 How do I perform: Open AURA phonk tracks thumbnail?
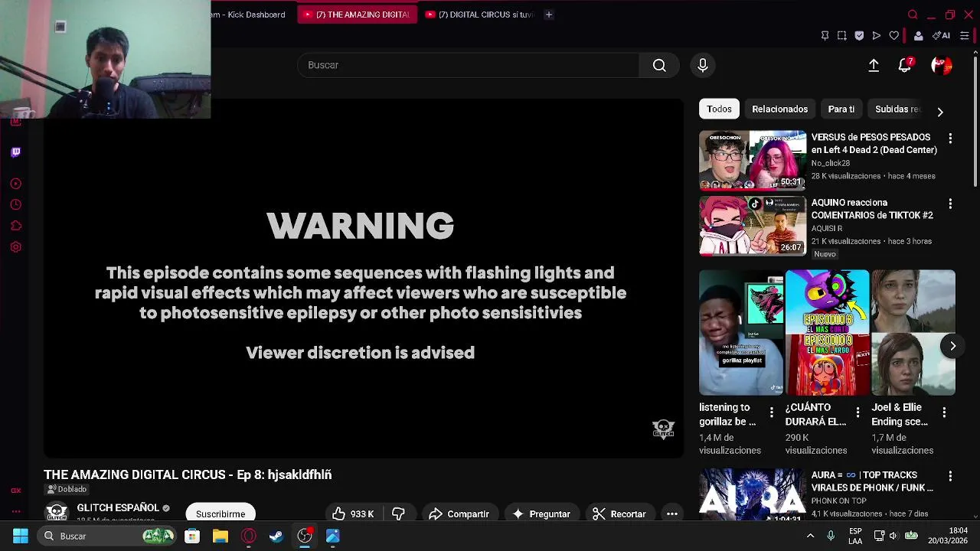(x=753, y=494)
